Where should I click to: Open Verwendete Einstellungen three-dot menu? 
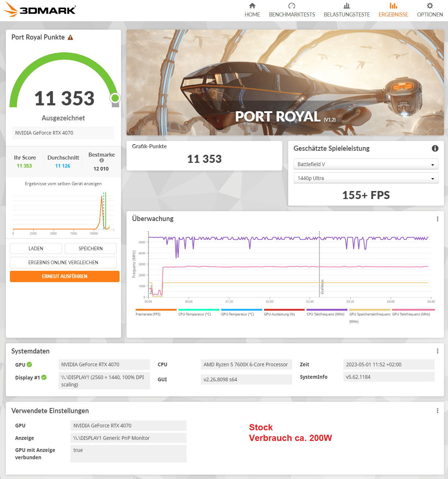coord(437,411)
